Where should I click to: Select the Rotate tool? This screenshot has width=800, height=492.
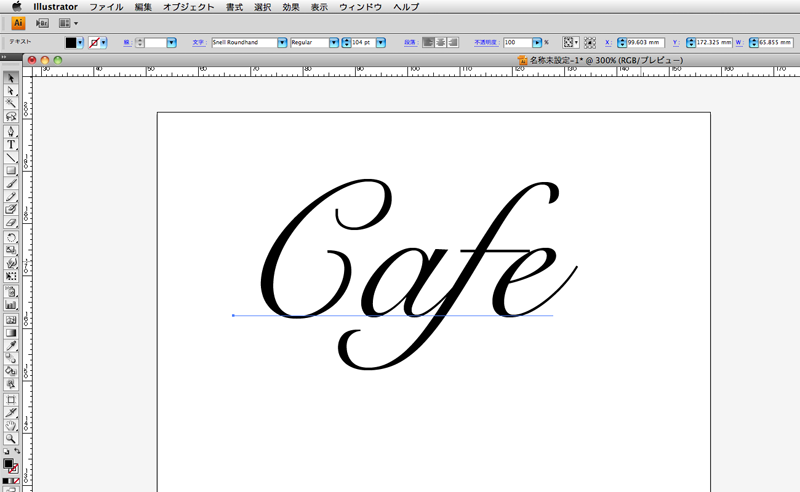coord(11,237)
